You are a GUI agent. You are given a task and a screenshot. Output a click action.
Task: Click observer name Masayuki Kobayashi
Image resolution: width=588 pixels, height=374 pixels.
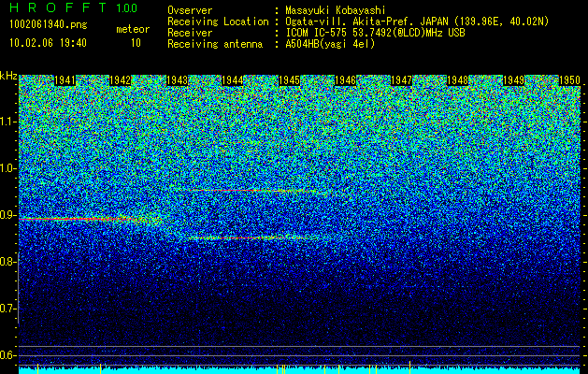click(336, 11)
